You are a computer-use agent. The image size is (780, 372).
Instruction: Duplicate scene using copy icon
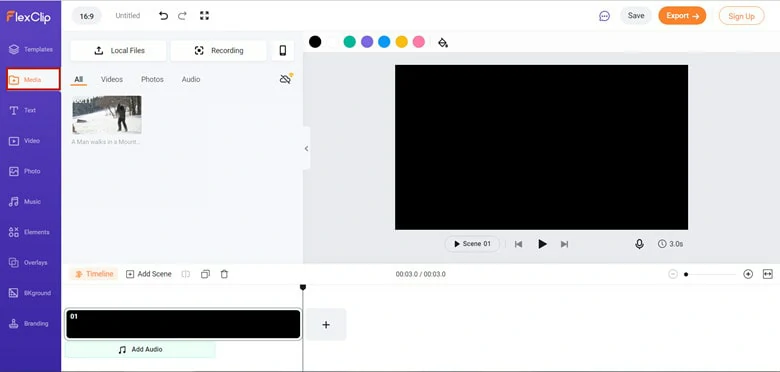pos(205,274)
